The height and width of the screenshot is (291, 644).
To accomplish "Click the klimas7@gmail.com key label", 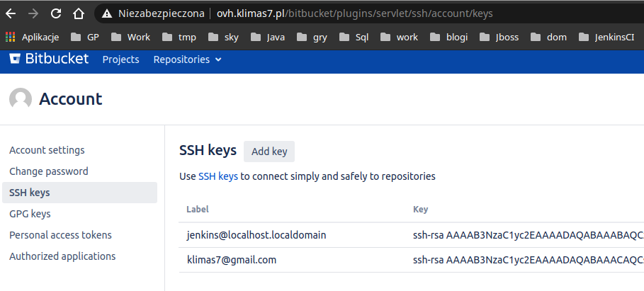I will pyautogui.click(x=232, y=260).
